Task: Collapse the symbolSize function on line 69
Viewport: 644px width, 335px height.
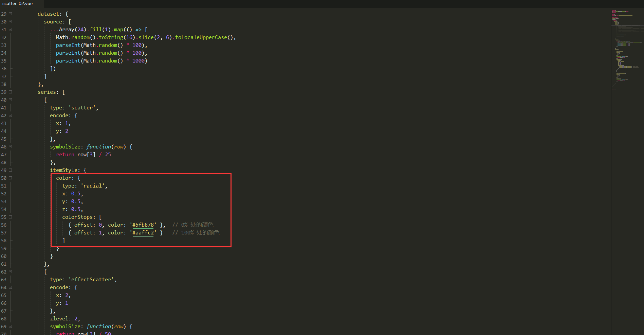Action: pyautogui.click(x=11, y=327)
